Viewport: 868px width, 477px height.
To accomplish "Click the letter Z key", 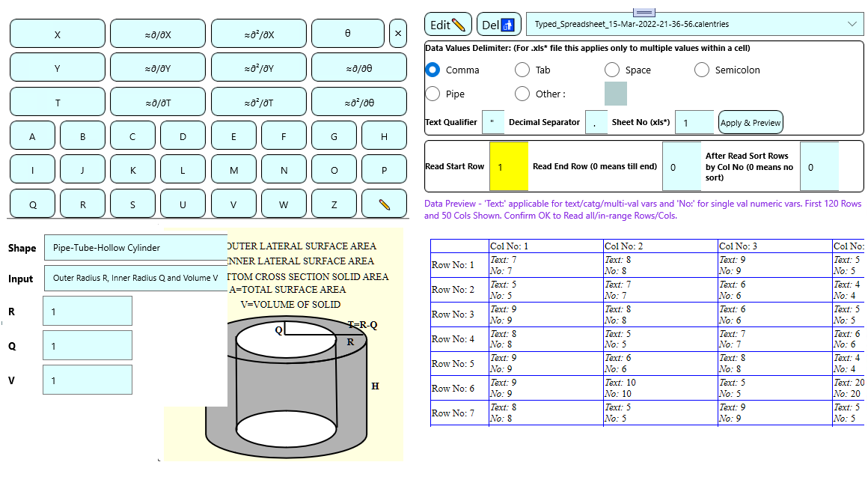I will click(334, 204).
